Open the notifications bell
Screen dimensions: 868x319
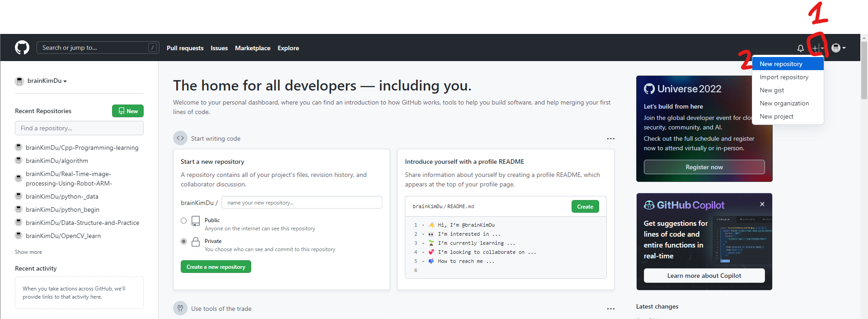point(800,48)
